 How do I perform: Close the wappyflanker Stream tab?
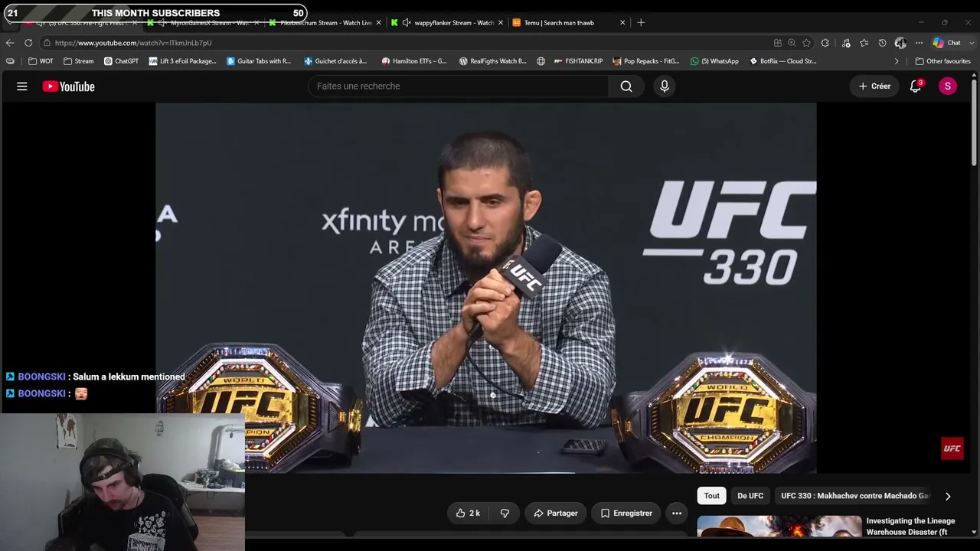coord(501,23)
